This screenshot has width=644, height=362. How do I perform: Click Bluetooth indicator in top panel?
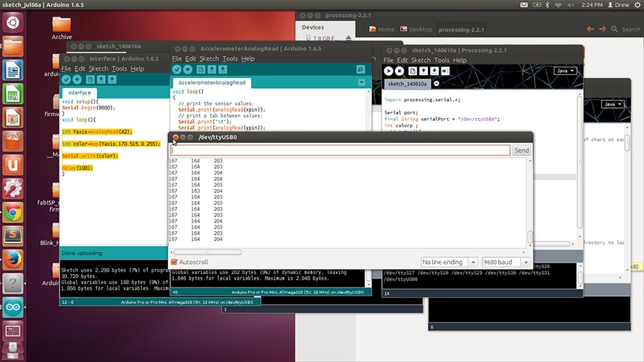(x=547, y=5)
